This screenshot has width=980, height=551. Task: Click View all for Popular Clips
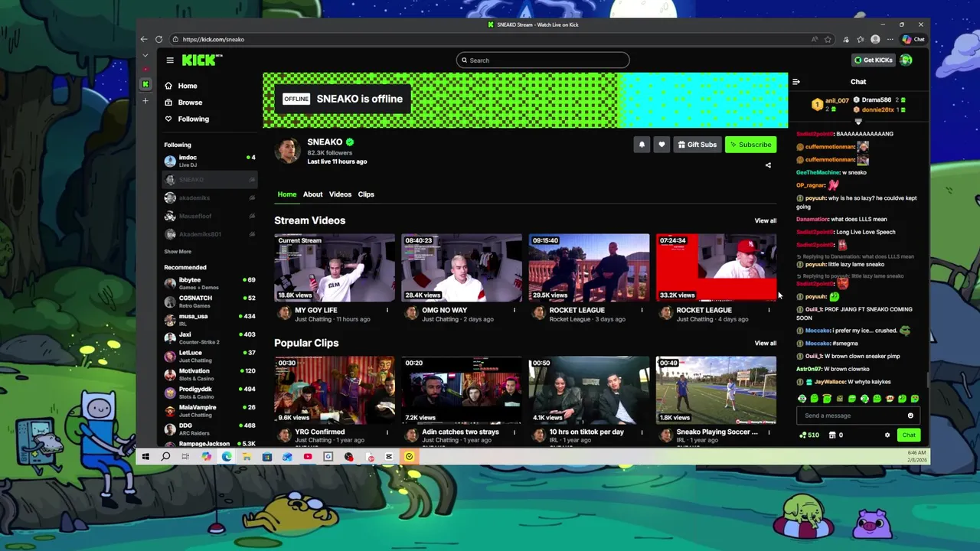pyautogui.click(x=766, y=343)
